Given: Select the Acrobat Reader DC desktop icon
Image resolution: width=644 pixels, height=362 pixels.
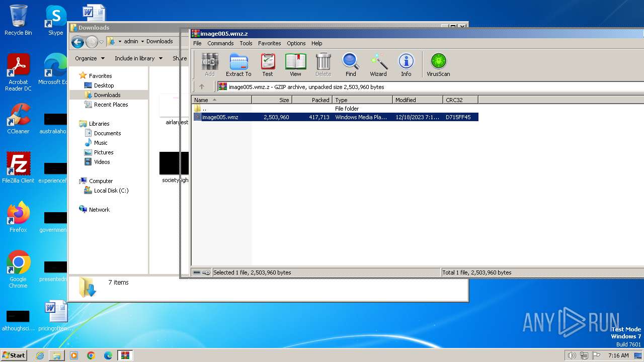Looking at the screenshot, I should [18, 73].
